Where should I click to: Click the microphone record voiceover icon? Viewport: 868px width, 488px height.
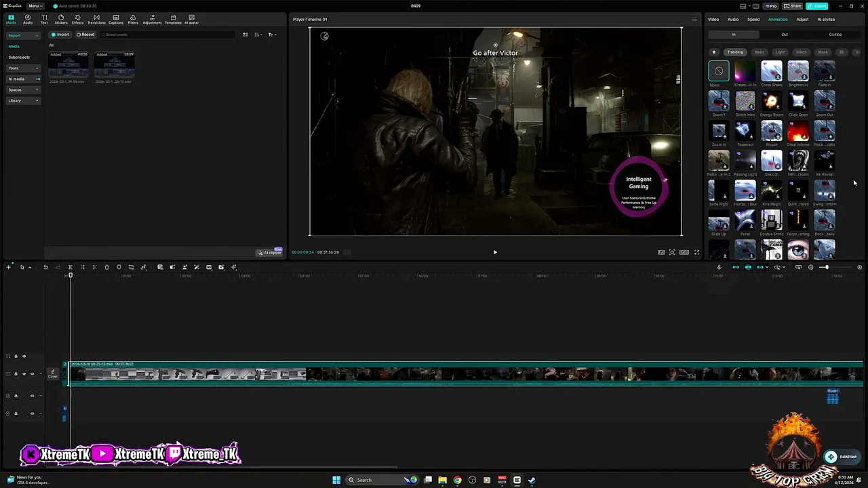coord(719,267)
